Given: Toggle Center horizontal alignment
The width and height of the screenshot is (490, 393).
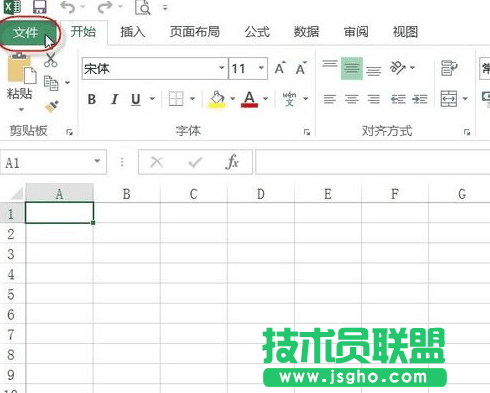Looking at the screenshot, I should (x=352, y=99).
